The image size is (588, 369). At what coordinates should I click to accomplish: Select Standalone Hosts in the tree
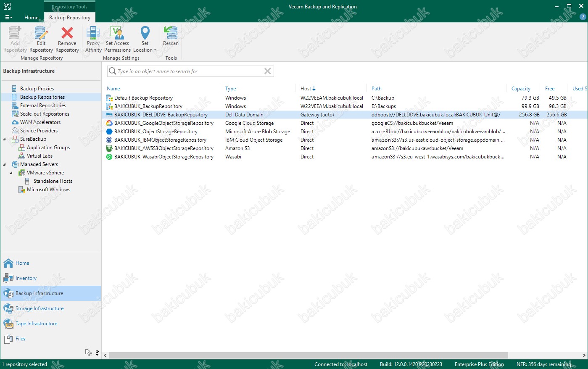tap(53, 181)
